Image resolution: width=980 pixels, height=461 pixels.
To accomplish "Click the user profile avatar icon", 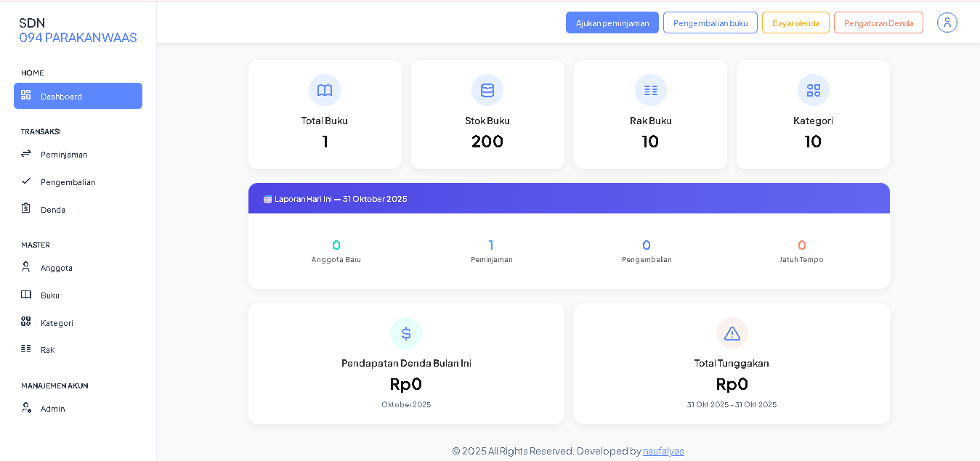I will pos(947,23).
